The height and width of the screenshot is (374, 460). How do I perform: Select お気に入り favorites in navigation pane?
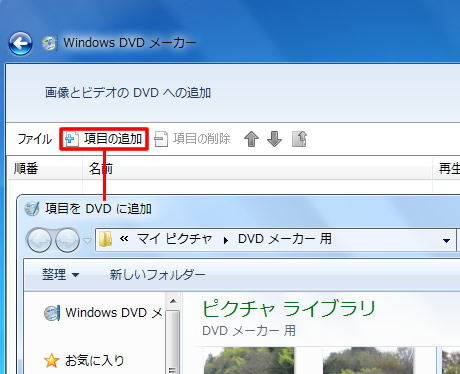pyautogui.click(x=84, y=360)
